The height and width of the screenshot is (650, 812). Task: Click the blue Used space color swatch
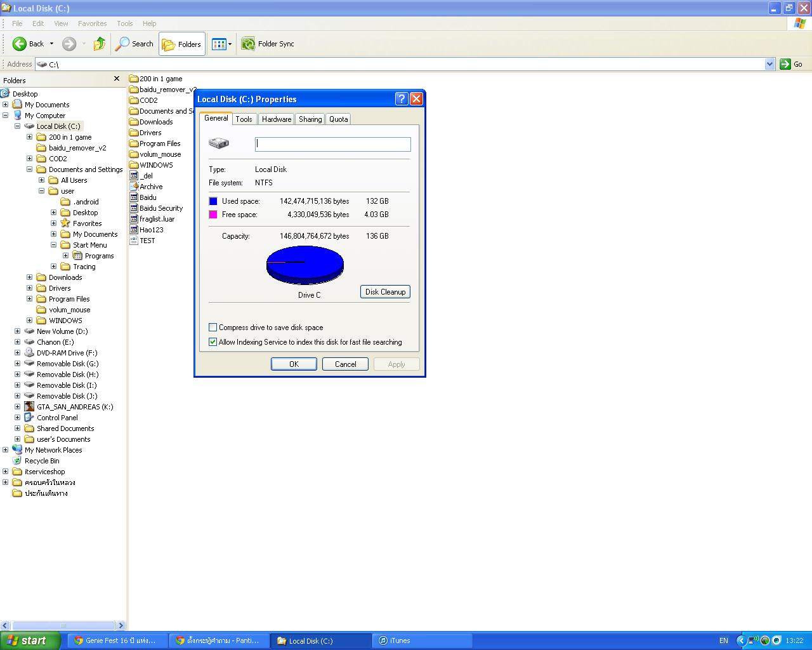[213, 201]
